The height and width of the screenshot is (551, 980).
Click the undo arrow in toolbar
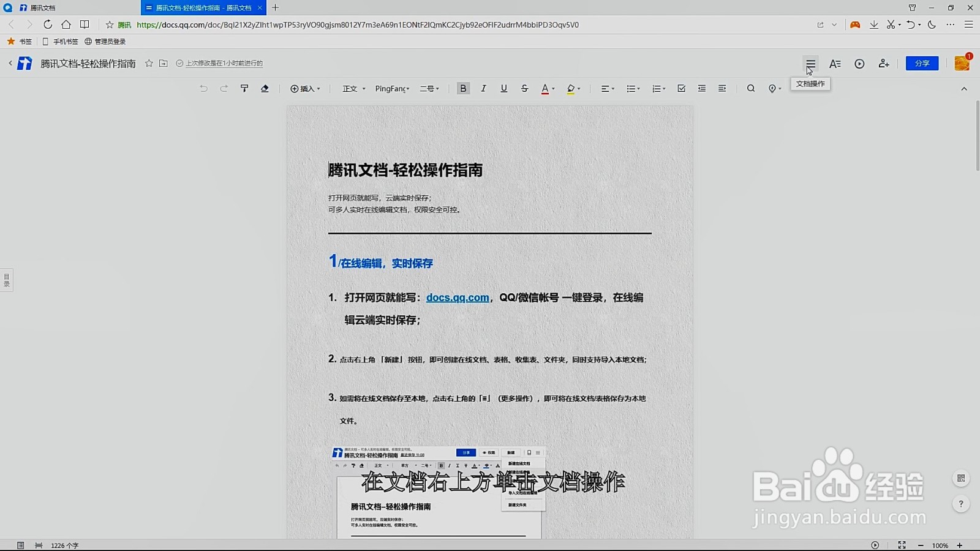(x=203, y=89)
